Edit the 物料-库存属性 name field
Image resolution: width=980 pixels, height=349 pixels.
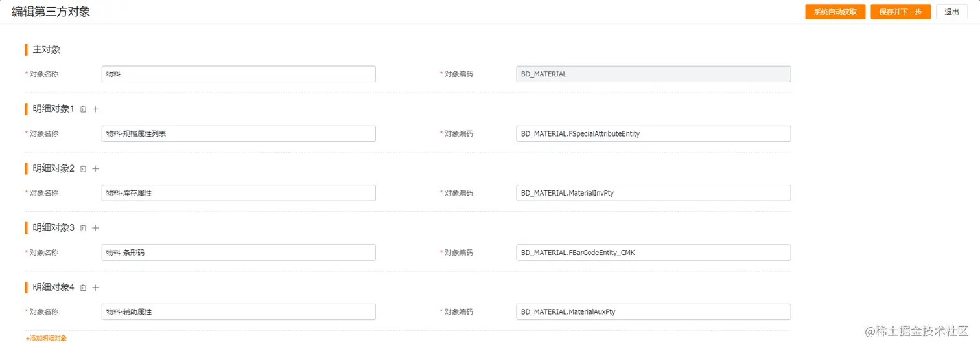[x=239, y=193]
